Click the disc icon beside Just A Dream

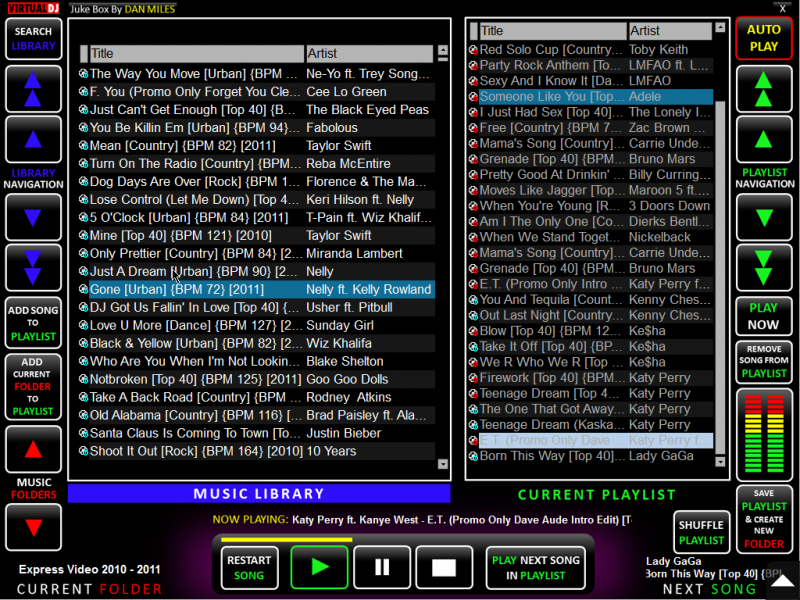coord(83,271)
